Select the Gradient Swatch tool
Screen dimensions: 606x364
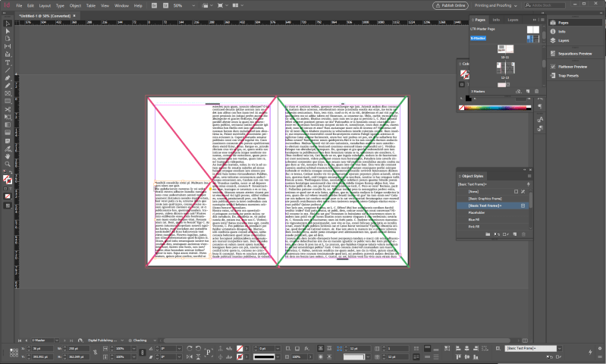8,125
